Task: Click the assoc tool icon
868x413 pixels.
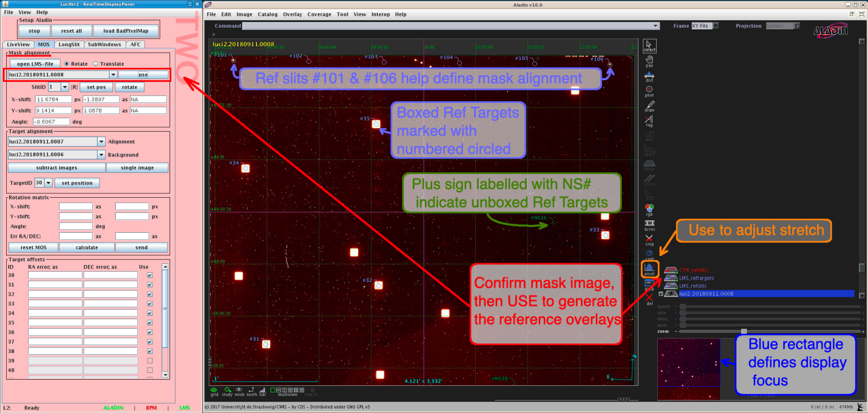Action: click(x=650, y=225)
